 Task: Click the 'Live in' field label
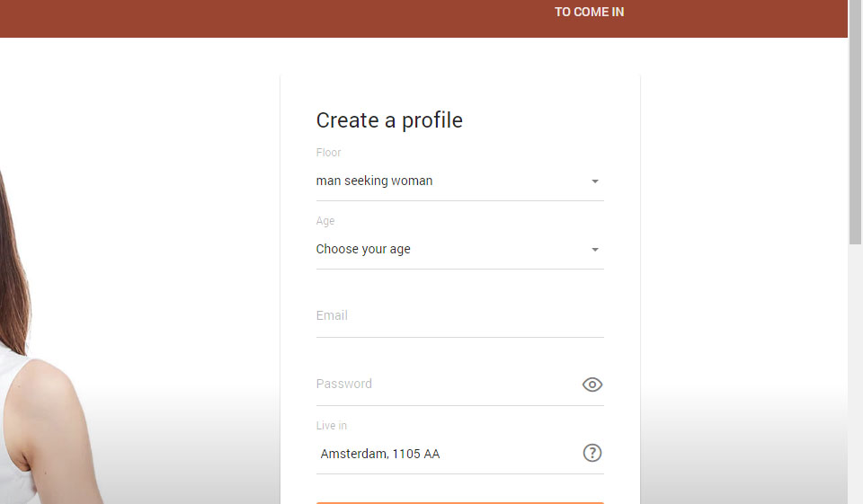pos(331,426)
